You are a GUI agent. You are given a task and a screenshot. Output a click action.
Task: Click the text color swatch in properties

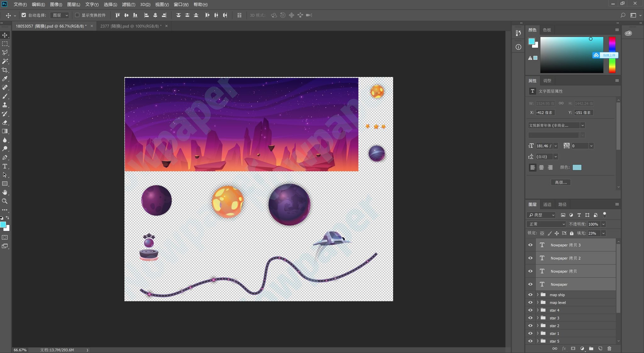[x=577, y=167]
